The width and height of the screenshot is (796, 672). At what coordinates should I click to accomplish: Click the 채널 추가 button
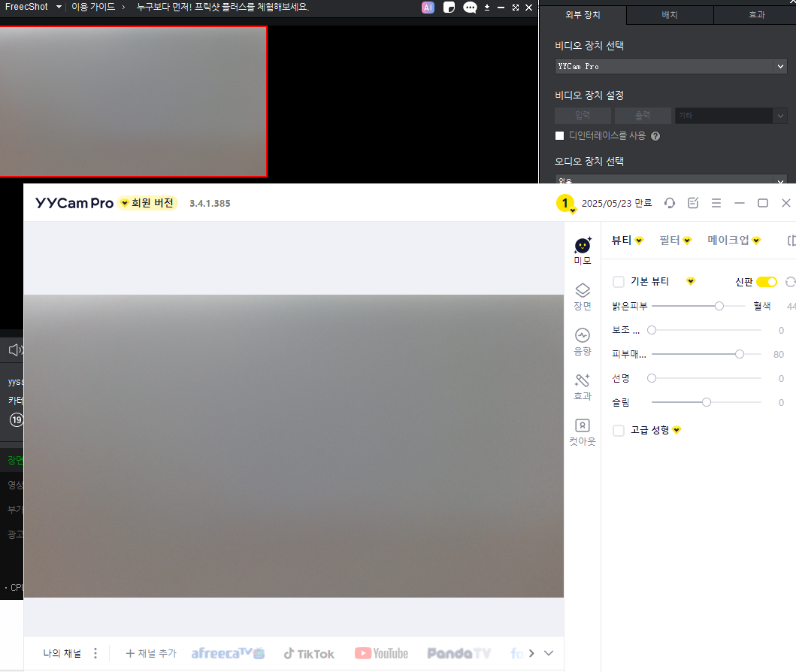(x=151, y=653)
